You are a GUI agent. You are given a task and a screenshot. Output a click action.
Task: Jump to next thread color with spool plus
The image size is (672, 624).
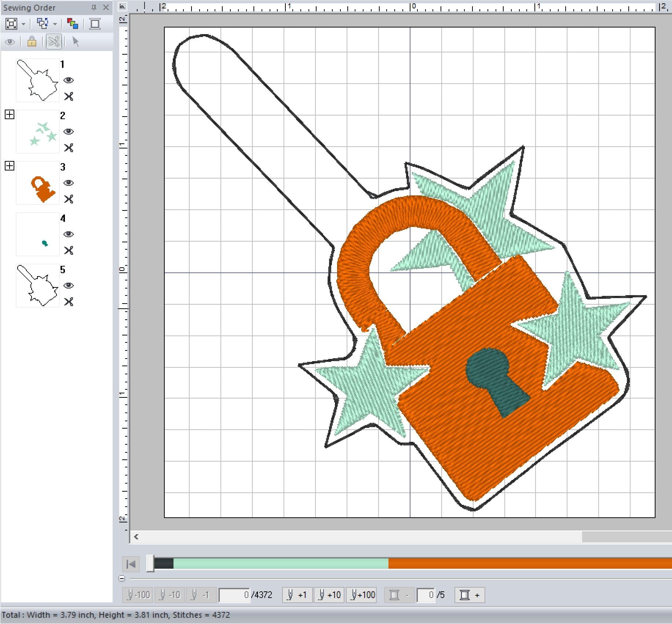click(469, 595)
